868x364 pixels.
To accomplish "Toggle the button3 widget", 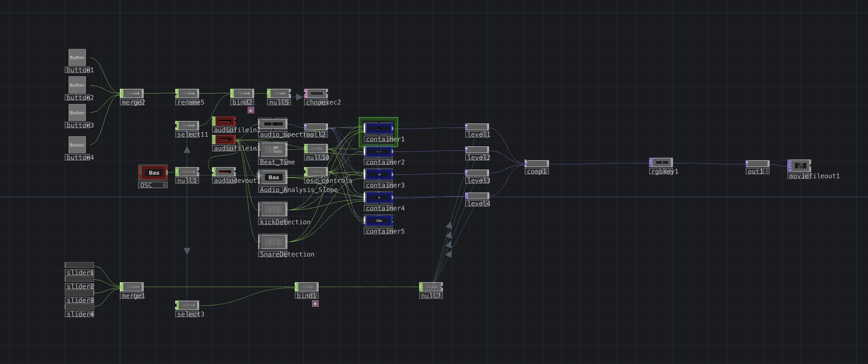I will [x=77, y=113].
